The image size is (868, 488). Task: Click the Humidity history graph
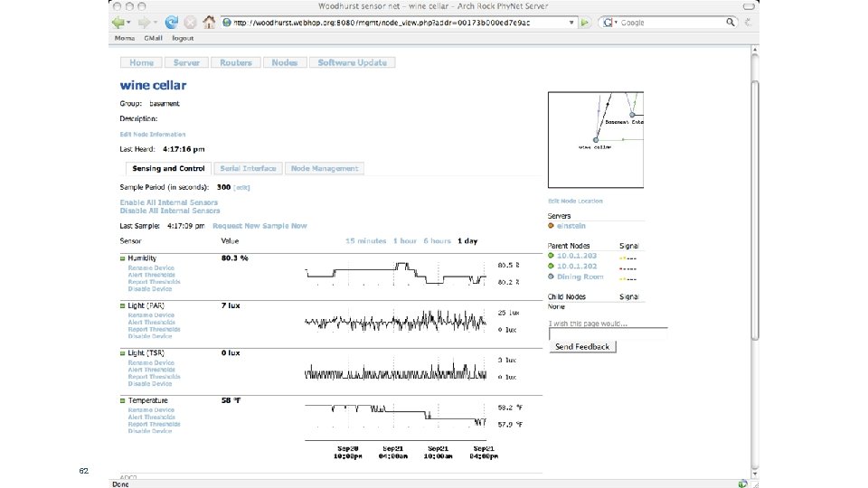395,274
